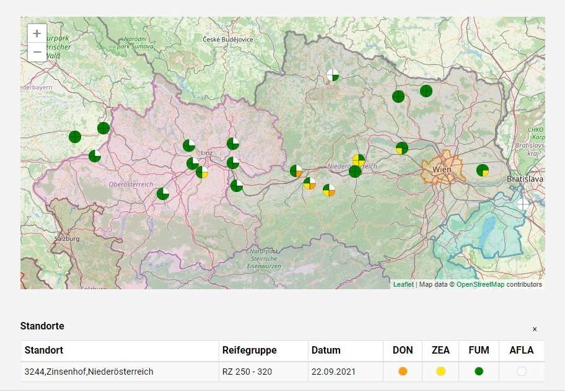This screenshot has height=392, width=565.
Task: Click the green FUM status dot
Action: click(478, 372)
